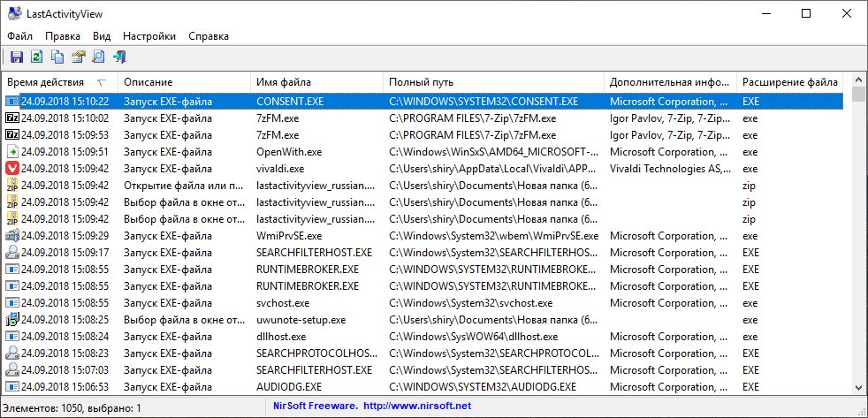Click the path C:\Windows\System32\svchost.exe

click(470, 303)
